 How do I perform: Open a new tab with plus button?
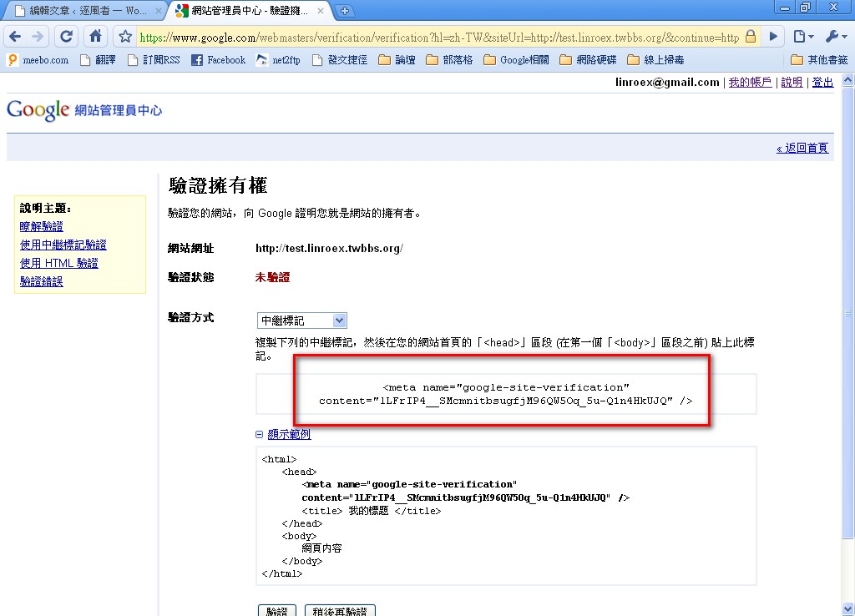click(x=345, y=10)
